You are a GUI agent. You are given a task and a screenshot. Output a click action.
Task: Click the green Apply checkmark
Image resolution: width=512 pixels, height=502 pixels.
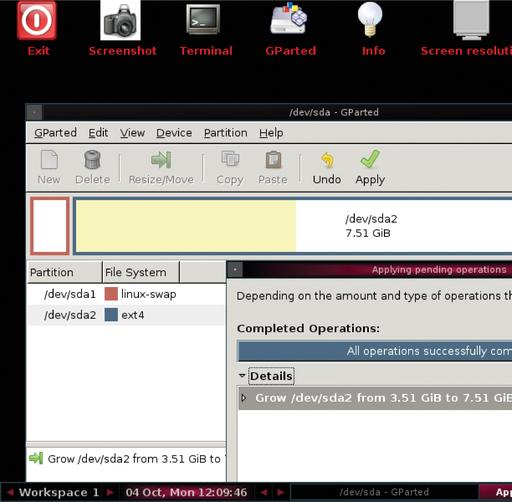click(x=370, y=159)
